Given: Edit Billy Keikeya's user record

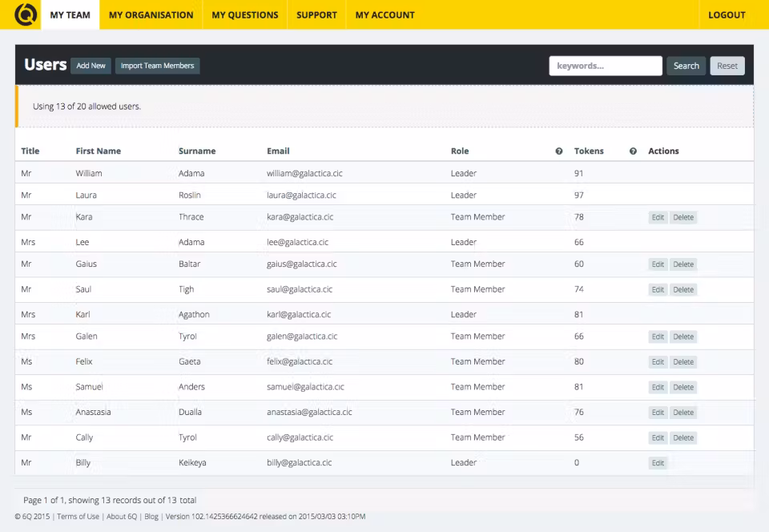Looking at the screenshot, I should [658, 463].
